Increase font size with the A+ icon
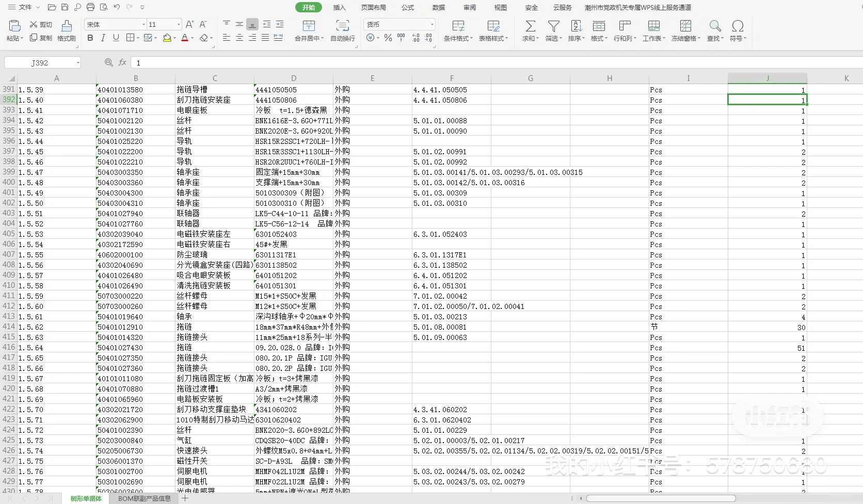 [x=189, y=24]
